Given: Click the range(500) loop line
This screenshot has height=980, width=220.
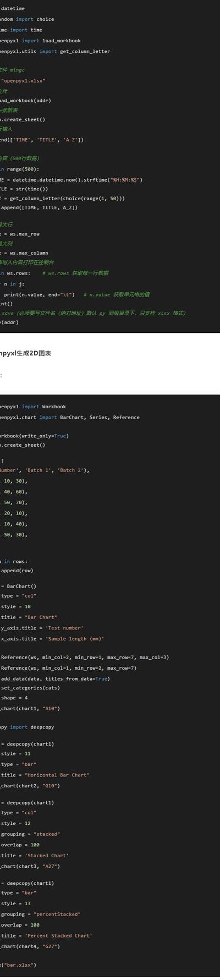Looking at the screenshot, I should [20, 169].
